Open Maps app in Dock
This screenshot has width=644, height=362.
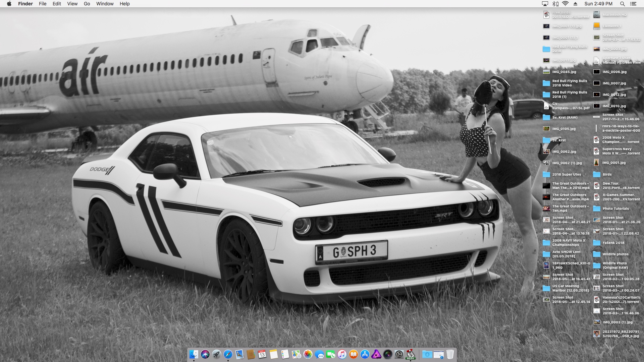pyautogui.click(x=297, y=354)
